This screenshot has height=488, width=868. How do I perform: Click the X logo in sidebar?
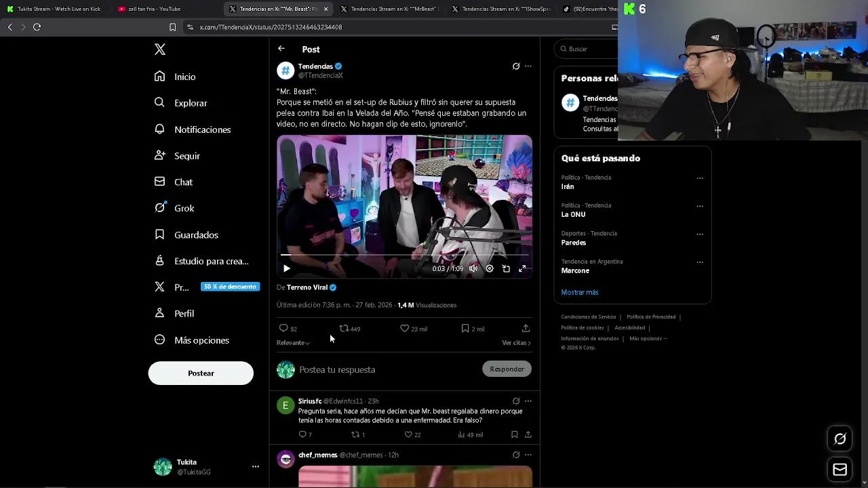(x=160, y=49)
